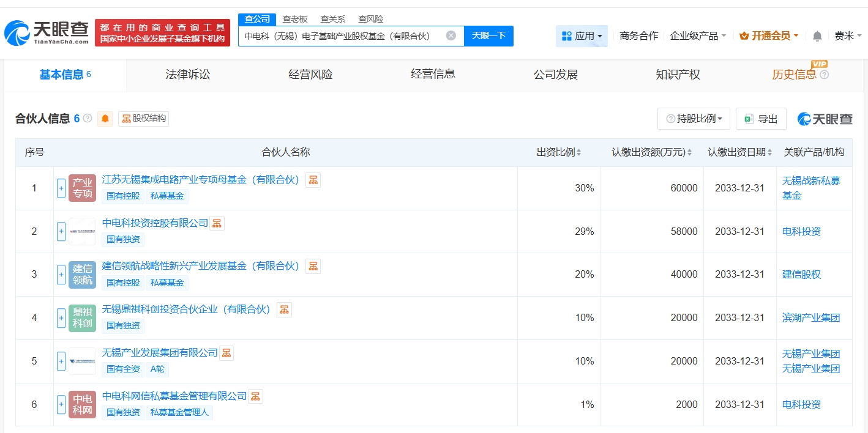Click the TianYanCha logo in header

point(47,34)
